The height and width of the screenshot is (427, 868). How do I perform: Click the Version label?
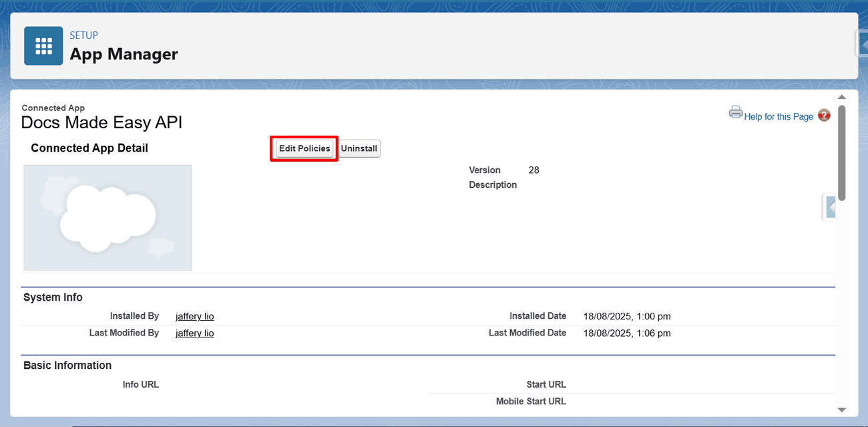coord(485,170)
